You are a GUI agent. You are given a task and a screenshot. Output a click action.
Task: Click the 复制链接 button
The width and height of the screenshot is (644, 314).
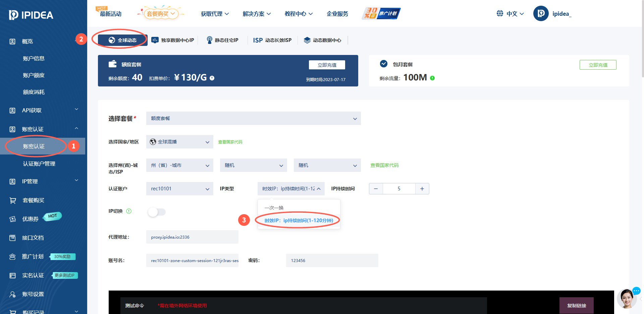[x=577, y=306]
